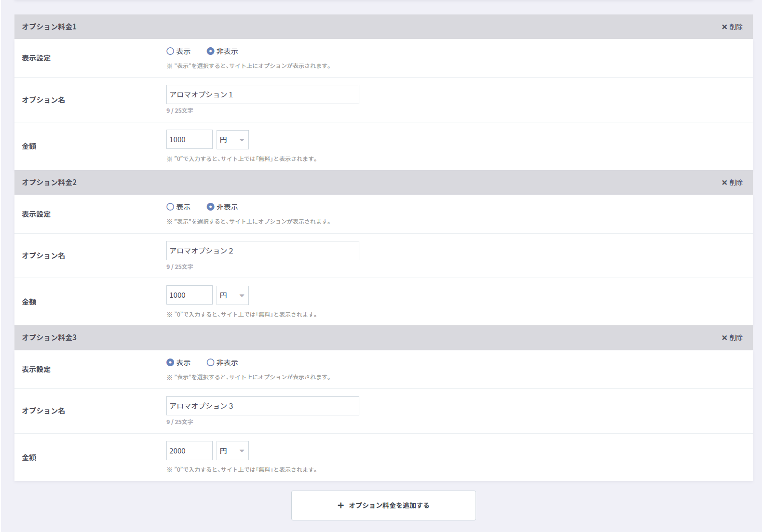This screenshot has height=532, width=762.
Task: Click the 1000 amount field in オプション料金1
Action: click(189, 140)
